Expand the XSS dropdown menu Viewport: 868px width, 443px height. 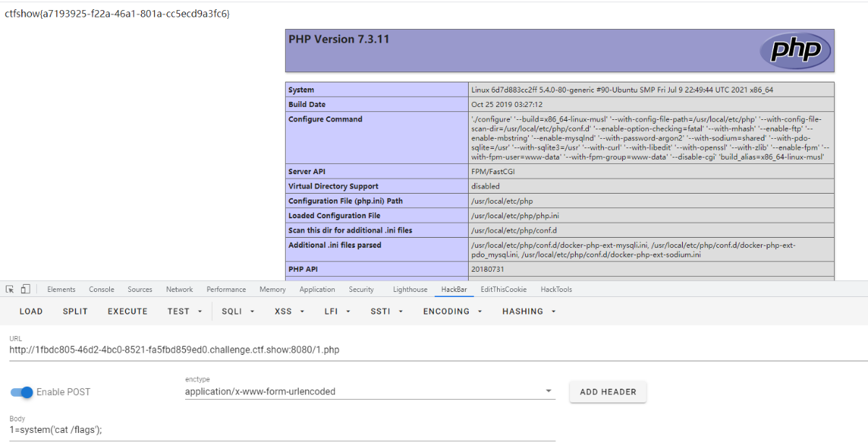289,311
